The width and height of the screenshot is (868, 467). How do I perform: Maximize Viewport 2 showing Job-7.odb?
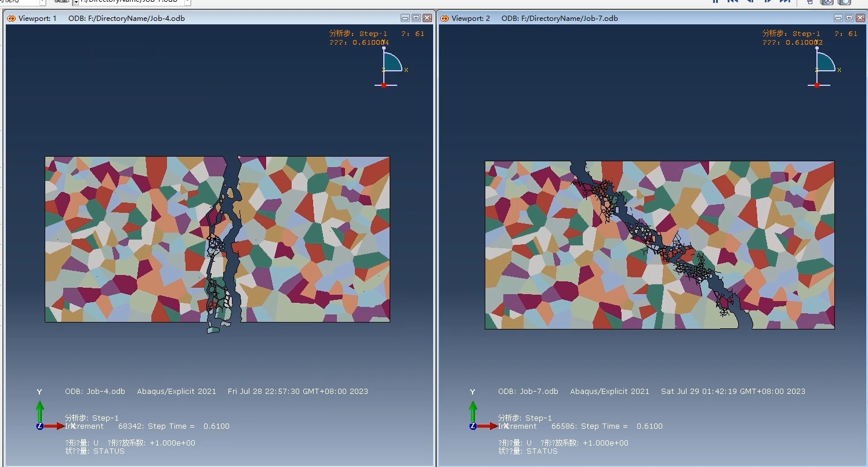849,19
